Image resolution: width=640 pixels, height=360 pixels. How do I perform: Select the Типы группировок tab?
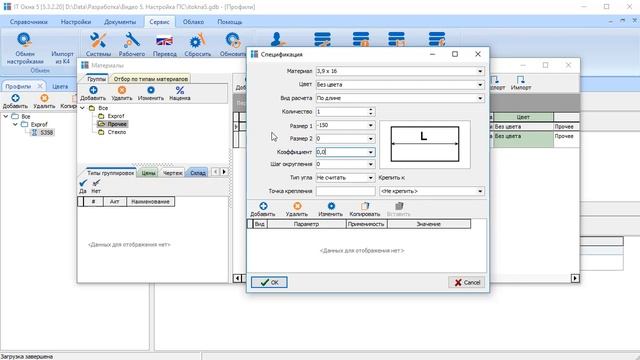[111, 173]
